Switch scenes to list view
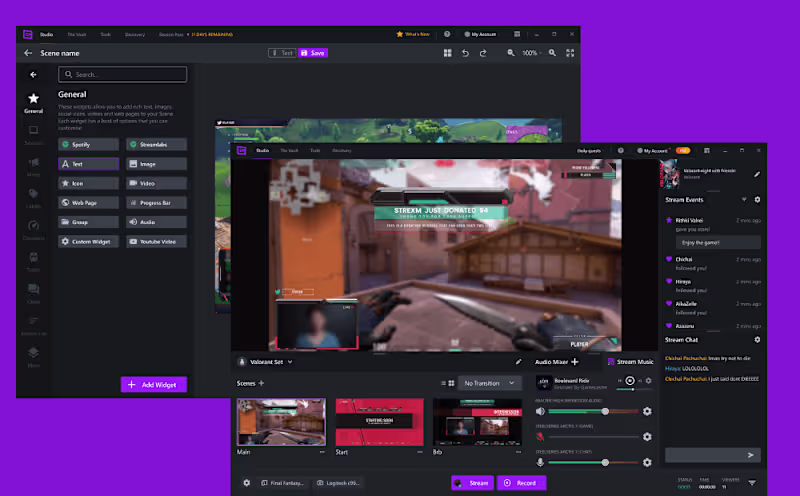The image size is (800, 496). tap(443, 383)
